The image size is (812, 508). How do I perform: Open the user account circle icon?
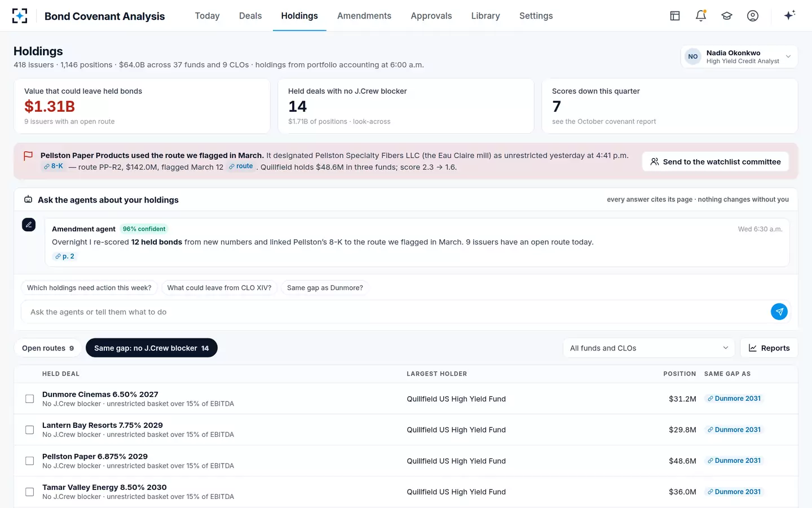point(753,16)
